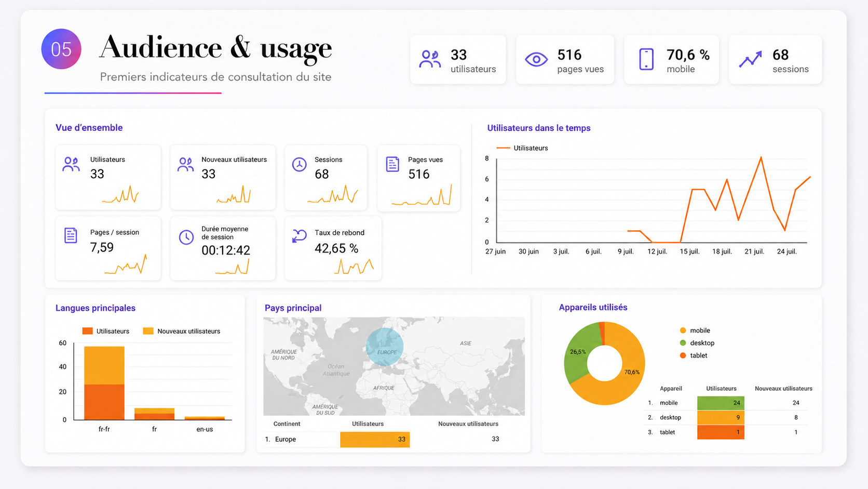Click the eye icon for pages vues

click(x=536, y=60)
